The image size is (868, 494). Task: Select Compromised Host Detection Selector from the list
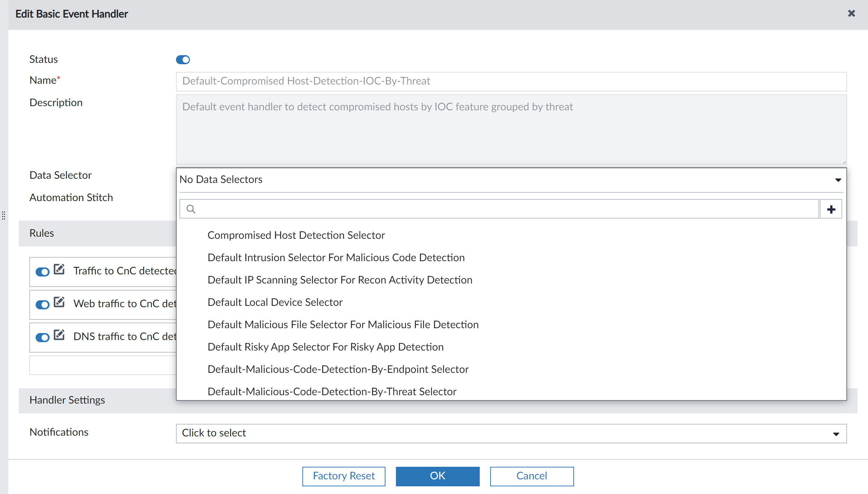coord(296,235)
